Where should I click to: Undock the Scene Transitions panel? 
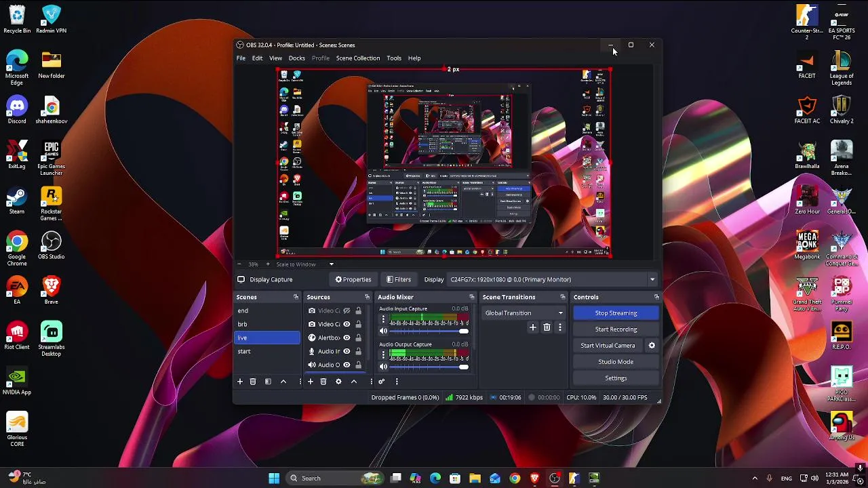(x=562, y=297)
